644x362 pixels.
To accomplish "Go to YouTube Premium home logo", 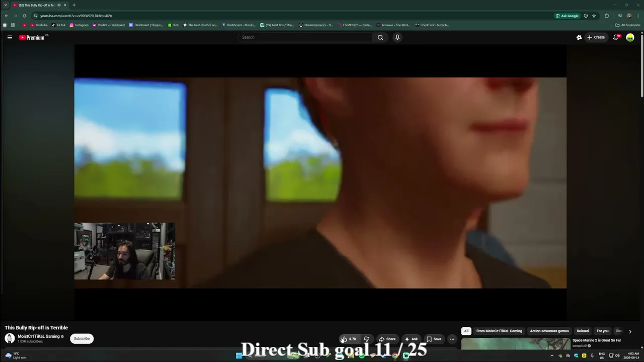I will [32, 37].
